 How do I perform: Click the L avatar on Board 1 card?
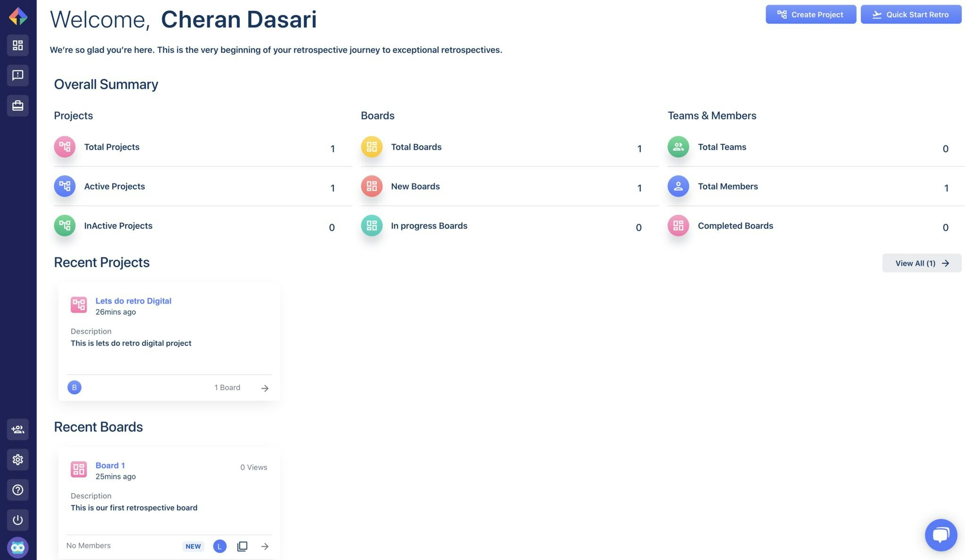click(220, 546)
